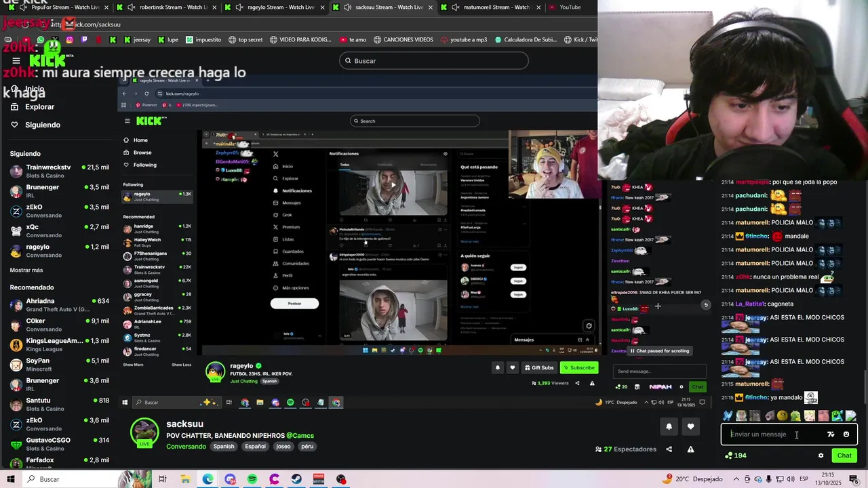The image size is (868, 488).
Task: Mute the sacksuu Stream tab audio
Action: (347, 7)
